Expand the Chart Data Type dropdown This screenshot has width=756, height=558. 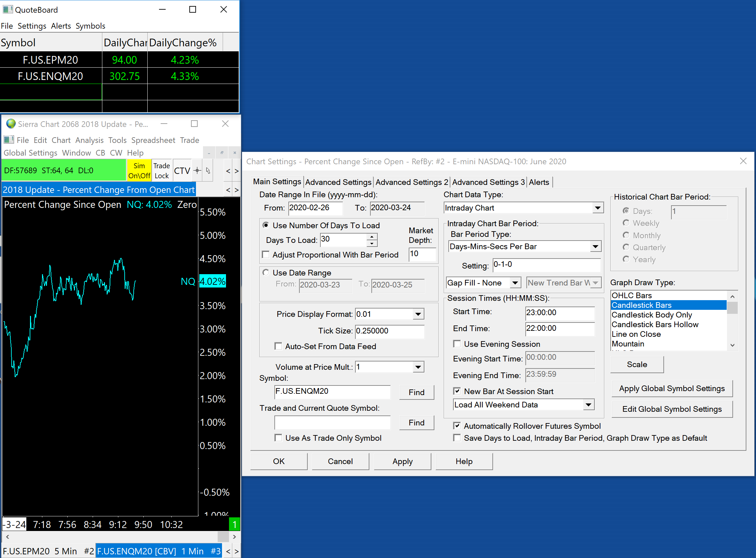pos(598,208)
